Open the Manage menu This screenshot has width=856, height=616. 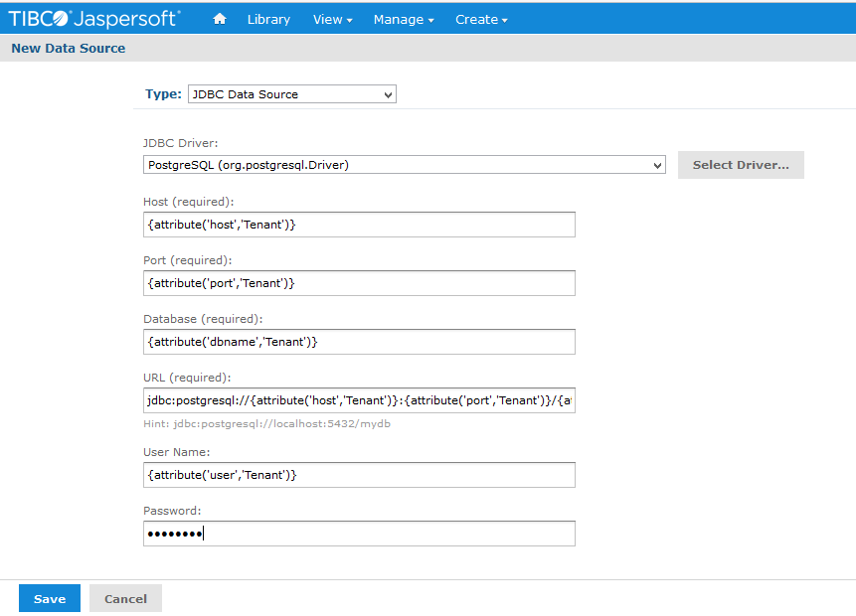[404, 19]
